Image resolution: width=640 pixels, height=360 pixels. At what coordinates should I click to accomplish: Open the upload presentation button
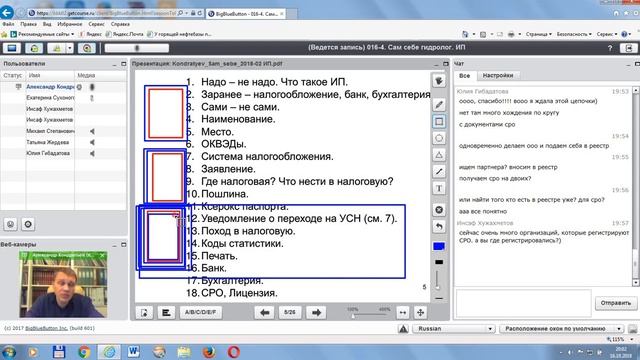coord(144,313)
